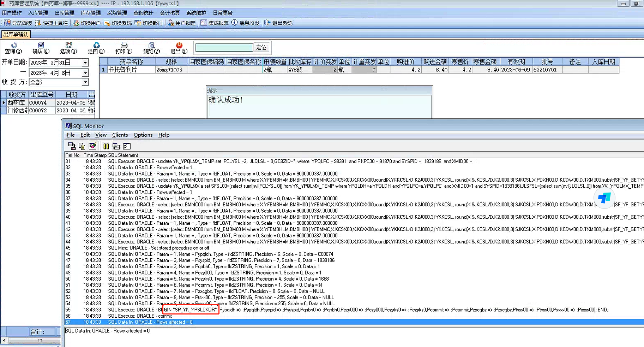This screenshot has height=347, width=644.
Task: Click the locate search input field
Action: coord(224,47)
